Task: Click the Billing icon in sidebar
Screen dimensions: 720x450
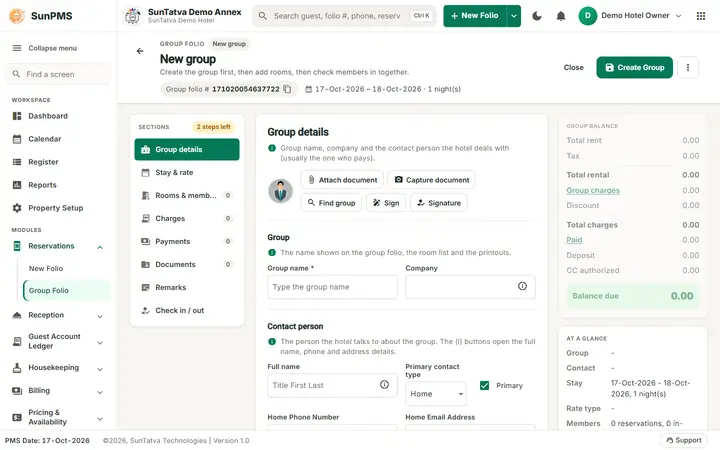Action: (17, 390)
